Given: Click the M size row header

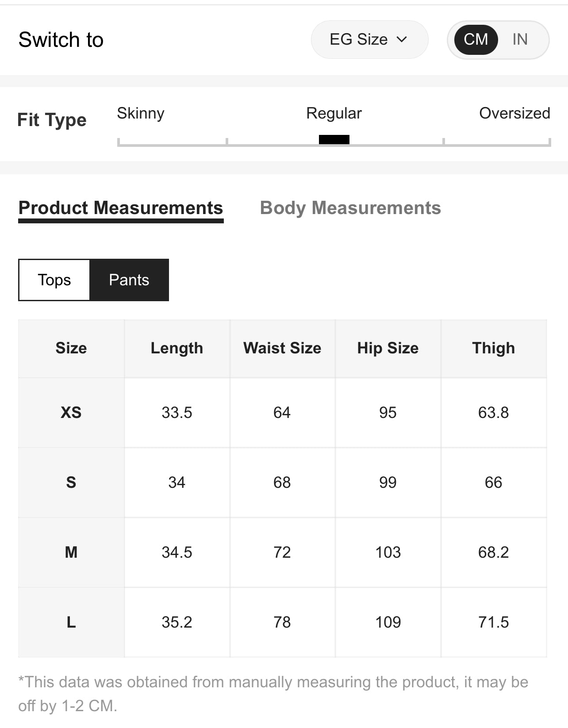Looking at the screenshot, I should tap(71, 552).
